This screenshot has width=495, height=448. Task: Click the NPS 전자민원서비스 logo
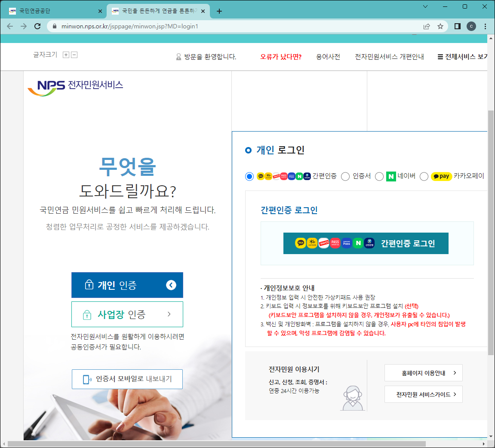[x=74, y=85]
